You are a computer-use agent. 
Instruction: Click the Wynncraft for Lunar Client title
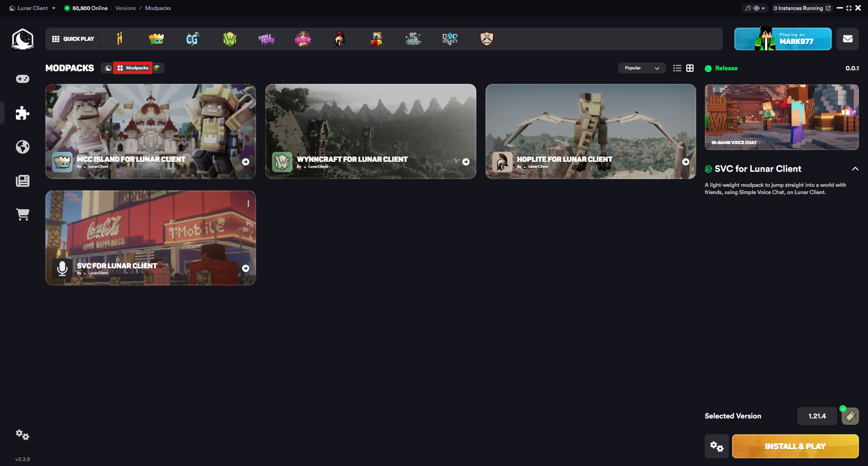[352, 159]
